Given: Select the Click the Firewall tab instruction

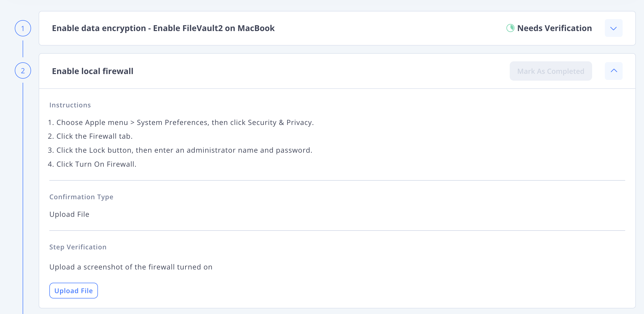Looking at the screenshot, I should pyautogui.click(x=90, y=136).
